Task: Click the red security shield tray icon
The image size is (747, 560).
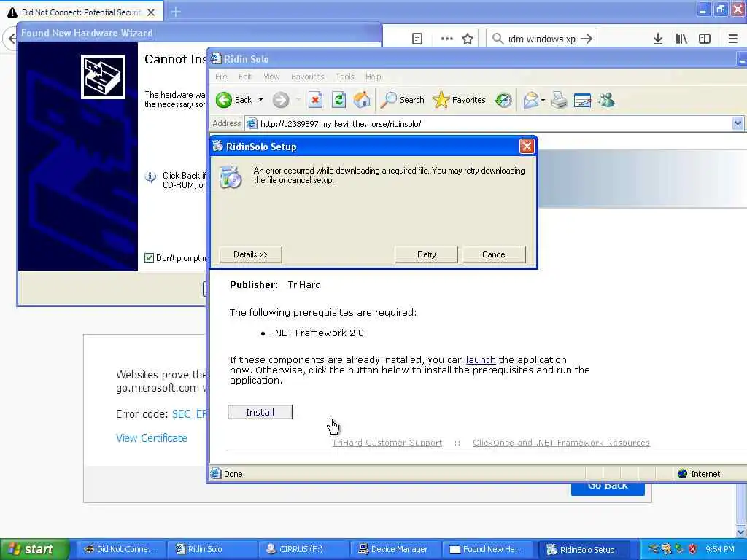Action: [x=692, y=549]
